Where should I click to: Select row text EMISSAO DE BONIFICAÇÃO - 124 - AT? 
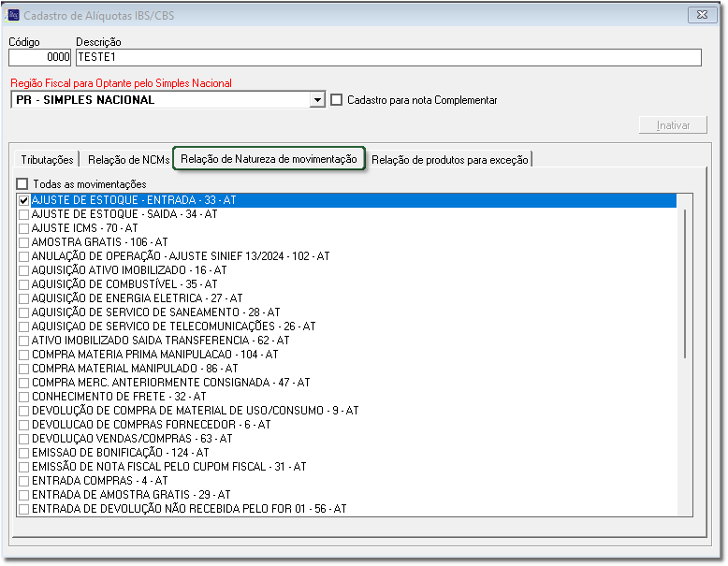[121, 453]
